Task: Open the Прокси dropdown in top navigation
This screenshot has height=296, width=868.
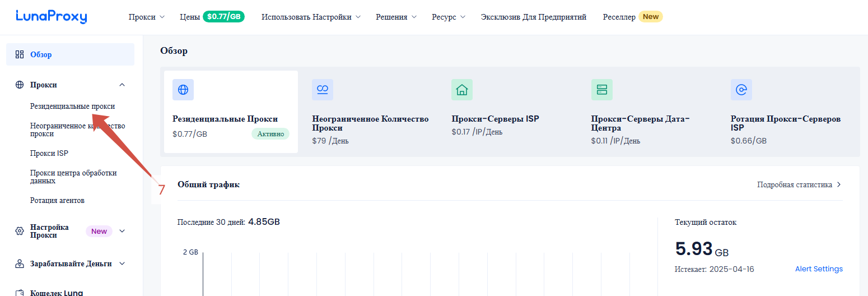Action: (x=146, y=17)
